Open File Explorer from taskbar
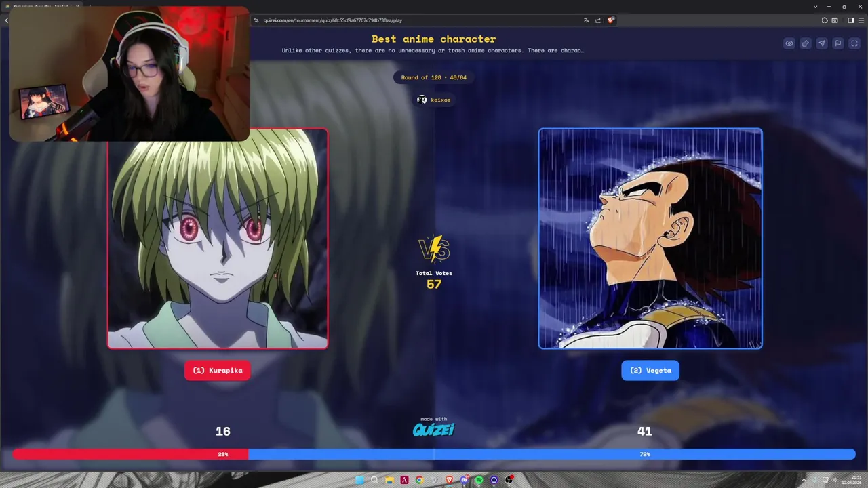This screenshot has width=868, height=488. pyautogui.click(x=389, y=480)
